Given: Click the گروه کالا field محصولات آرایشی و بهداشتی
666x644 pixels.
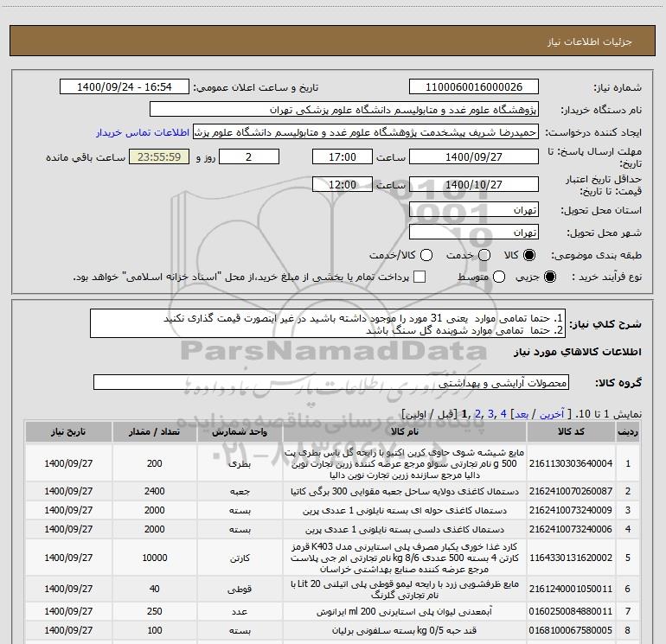Looking at the screenshot, I should click(x=331, y=382).
